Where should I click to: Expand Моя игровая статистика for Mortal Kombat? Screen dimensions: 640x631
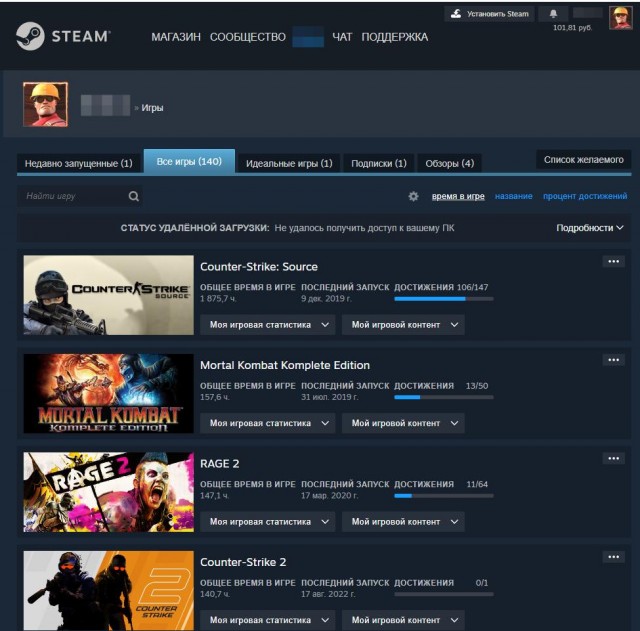(x=268, y=423)
